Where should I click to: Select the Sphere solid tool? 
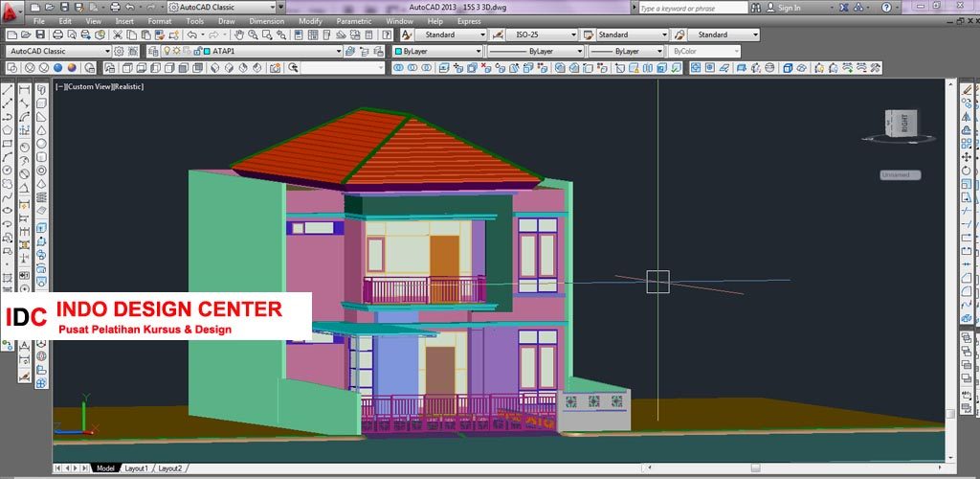(x=41, y=143)
